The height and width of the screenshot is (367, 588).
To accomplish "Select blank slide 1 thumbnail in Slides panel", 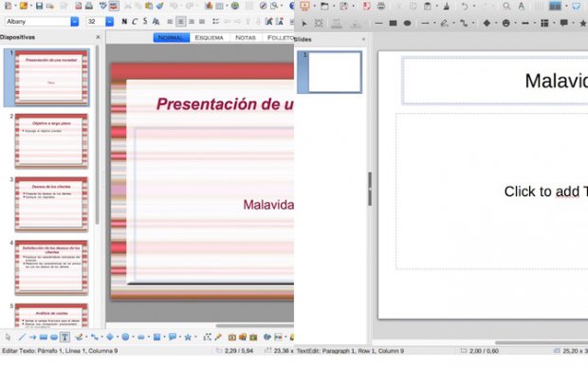I will 335,72.
